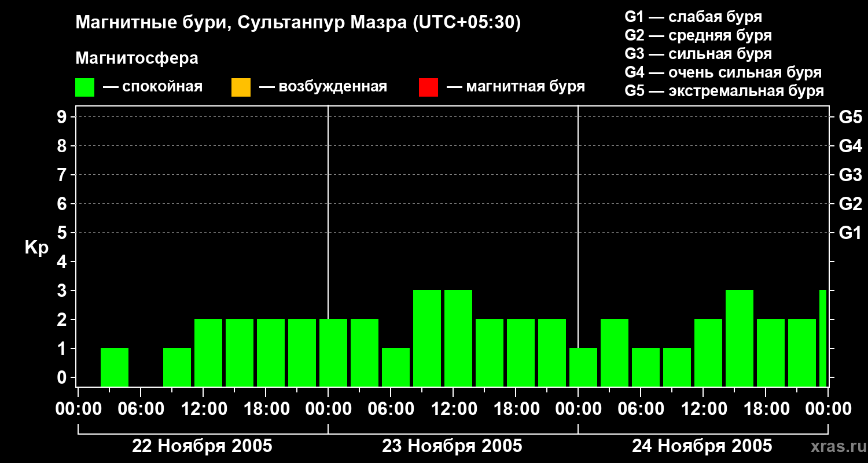Click the '18:00' time label above 22 Ноября

tap(266, 409)
